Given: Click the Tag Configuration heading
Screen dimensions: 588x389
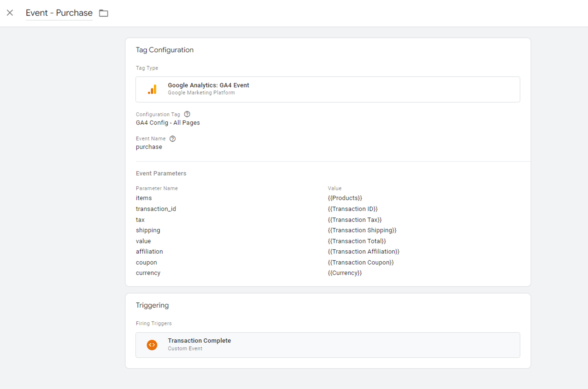Looking at the screenshot, I should click(164, 50).
